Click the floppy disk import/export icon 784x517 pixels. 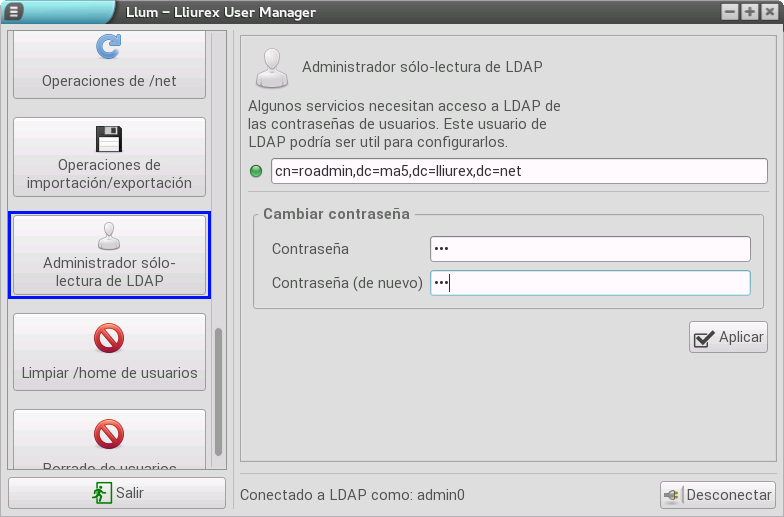click(108, 138)
